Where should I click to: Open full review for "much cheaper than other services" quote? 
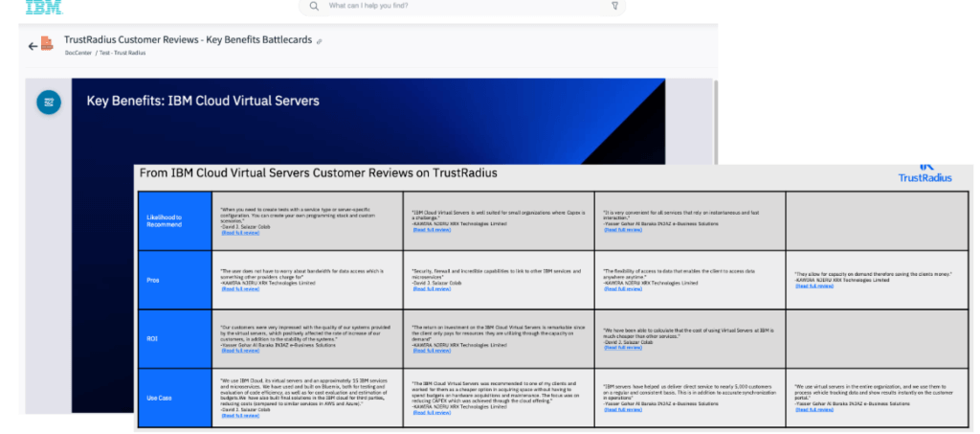pyautogui.click(x=623, y=348)
